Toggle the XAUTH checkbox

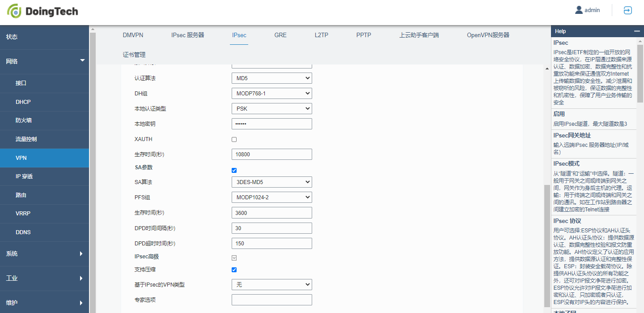click(234, 139)
